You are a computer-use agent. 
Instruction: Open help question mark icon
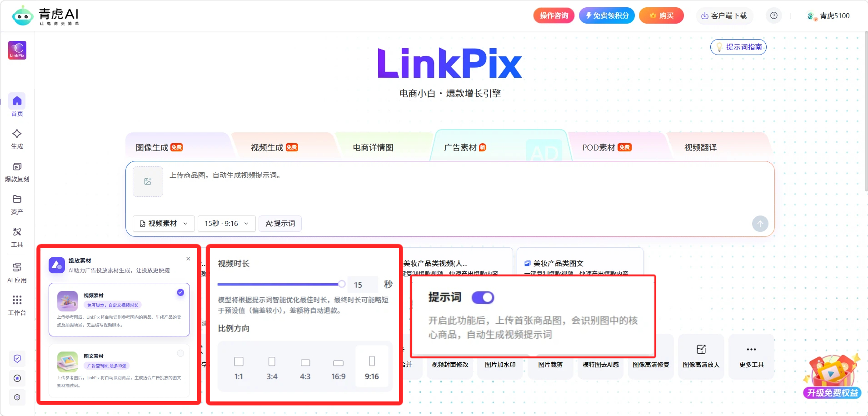[x=774, y=15]
